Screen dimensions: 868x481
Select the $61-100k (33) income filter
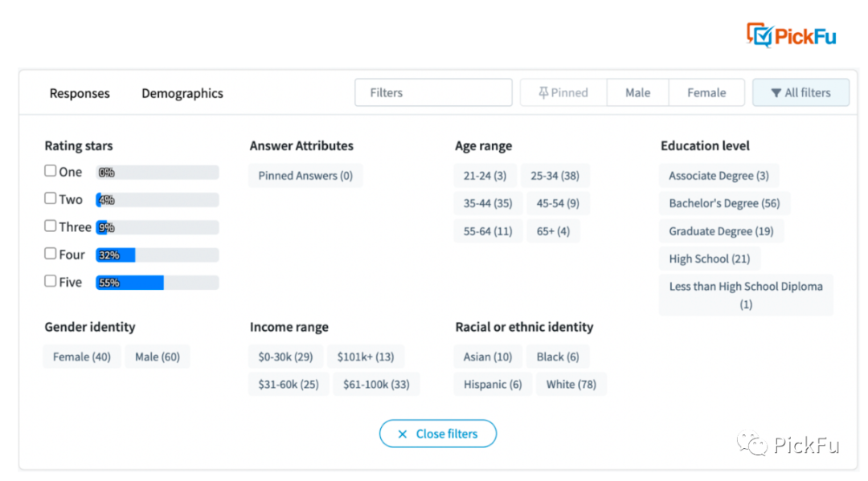[x=376, y=385]
